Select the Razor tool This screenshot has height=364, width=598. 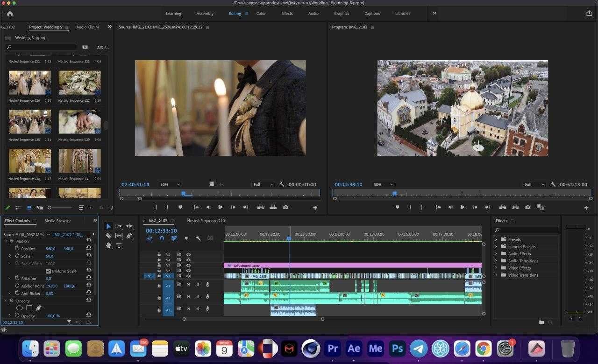[108, 236]
